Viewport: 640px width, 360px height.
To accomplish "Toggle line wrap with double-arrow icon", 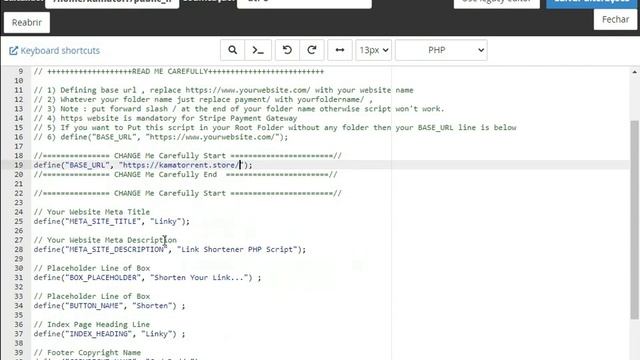I will pos(340,50).
